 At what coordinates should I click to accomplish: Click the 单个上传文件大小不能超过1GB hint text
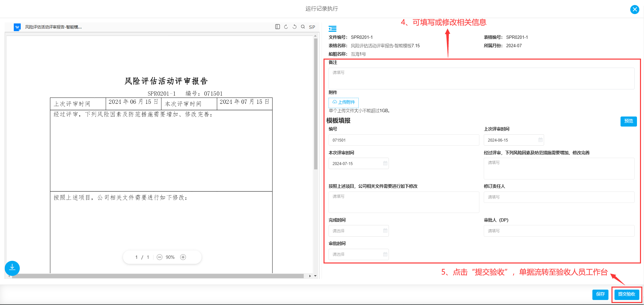point(359,110)
